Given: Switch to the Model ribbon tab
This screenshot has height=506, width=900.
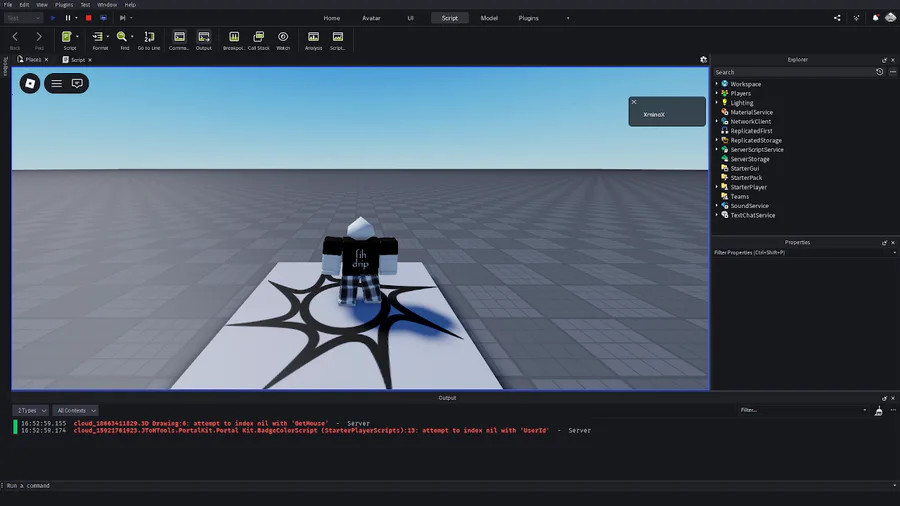Looking at the screenshot, I should coord(489,18).
